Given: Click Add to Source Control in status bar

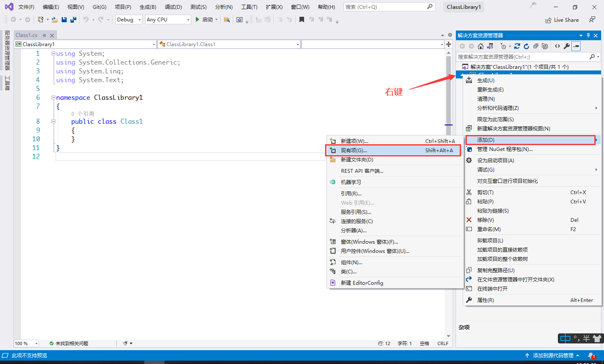Looking at the screenshot, I should tap(552, 356).
